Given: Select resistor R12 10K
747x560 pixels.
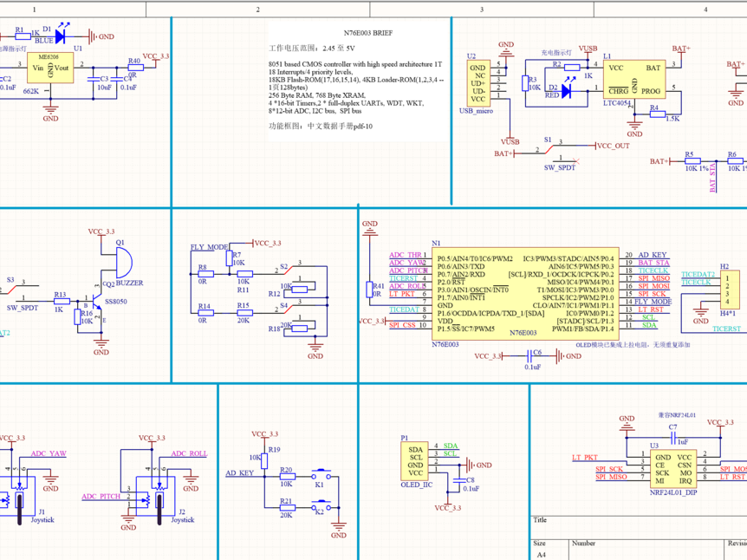Looking at the screenshot, I should coord(299,290).
